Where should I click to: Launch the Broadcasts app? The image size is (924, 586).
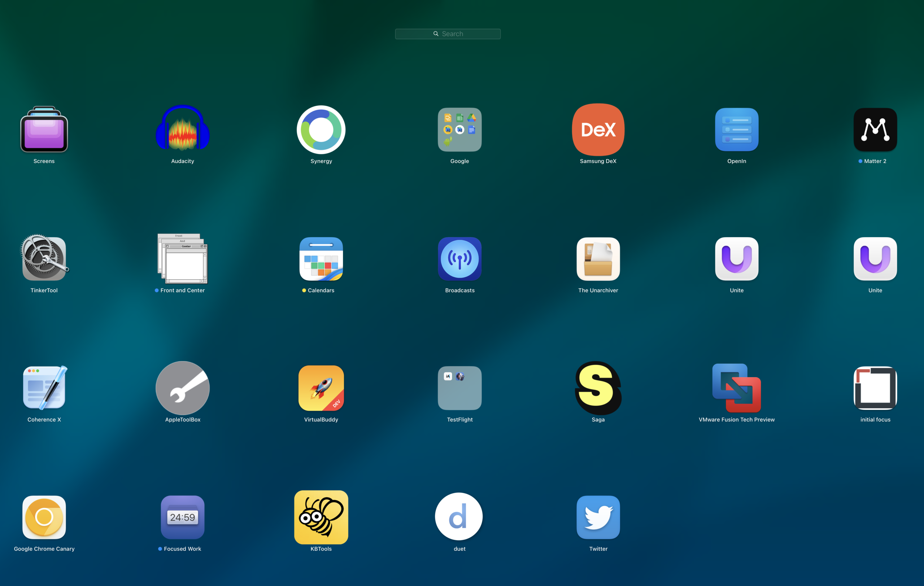coord(460,259)
